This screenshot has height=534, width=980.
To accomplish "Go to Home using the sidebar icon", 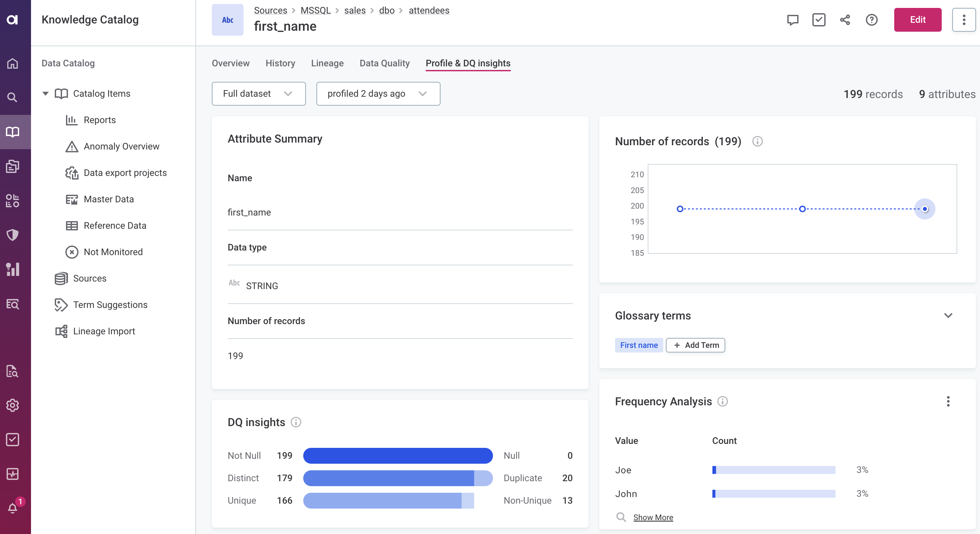I will point(13,64).
